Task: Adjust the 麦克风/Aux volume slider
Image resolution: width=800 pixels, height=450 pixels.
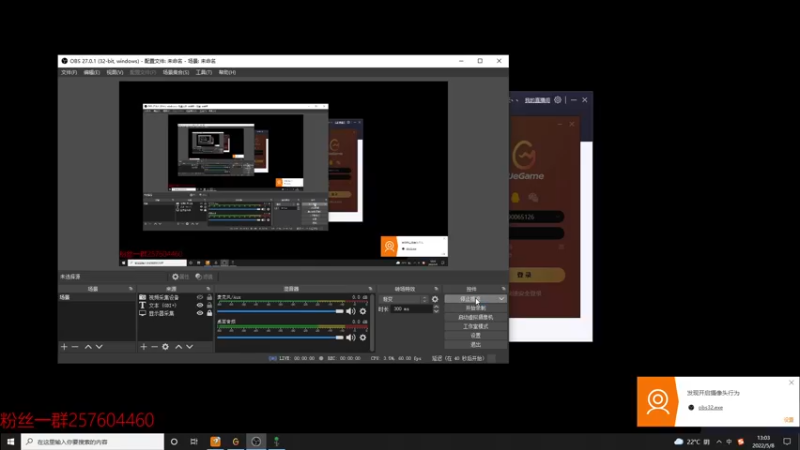Action: pos(281,311)
